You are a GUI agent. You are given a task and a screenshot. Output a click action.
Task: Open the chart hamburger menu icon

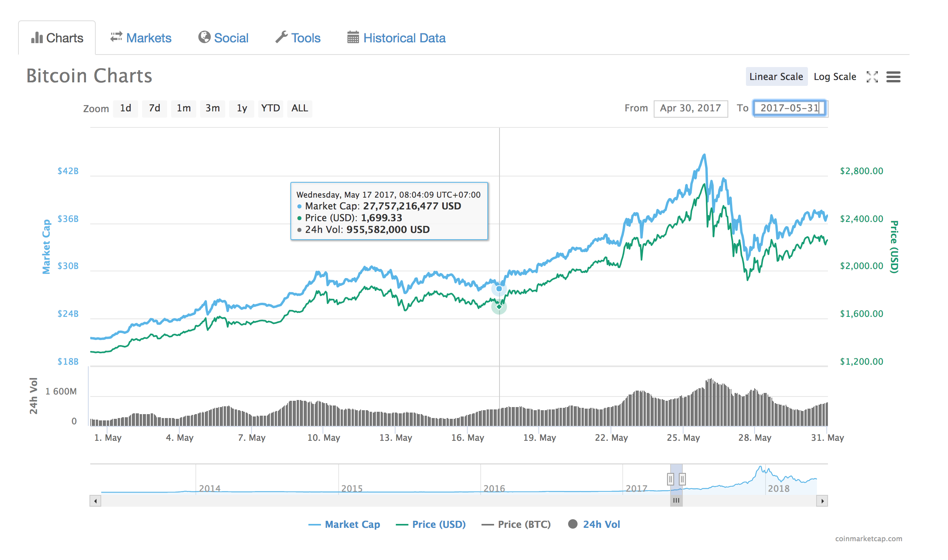893,77
